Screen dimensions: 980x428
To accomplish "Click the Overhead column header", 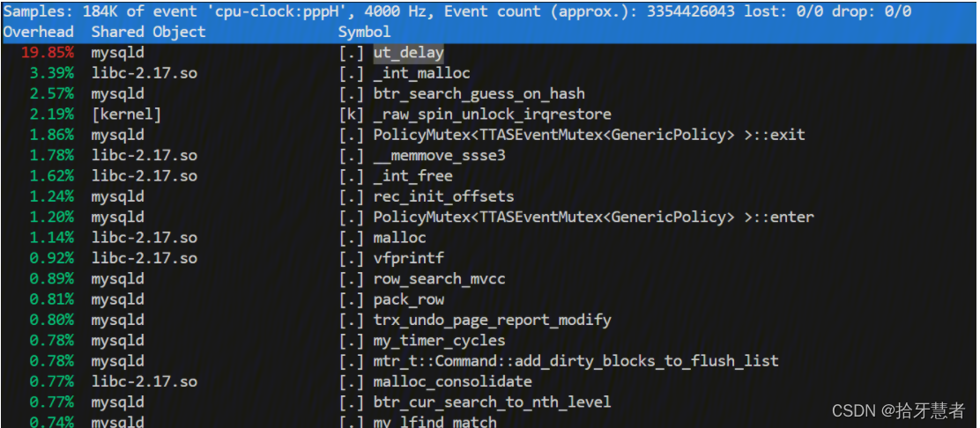I will (x=38, y=32).
